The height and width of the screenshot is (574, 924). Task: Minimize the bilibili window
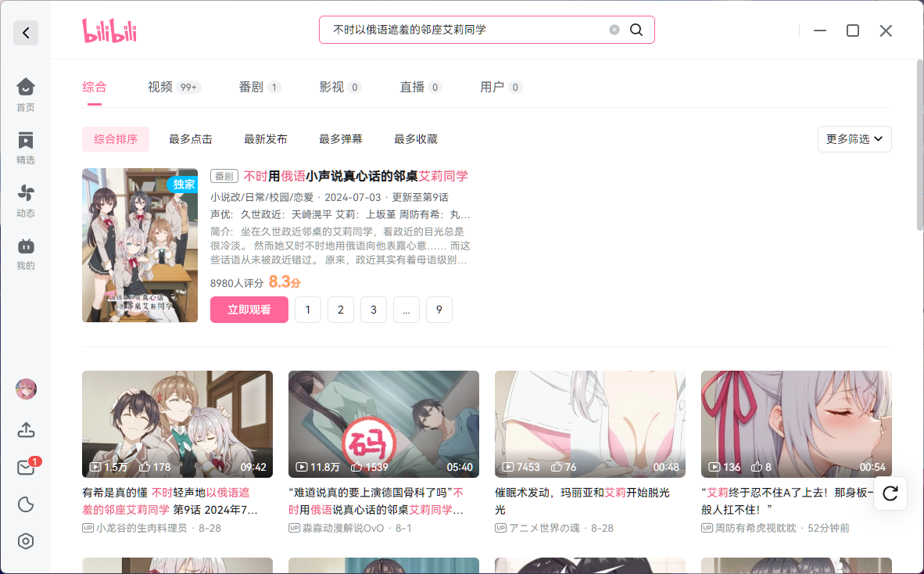[820, 30]
